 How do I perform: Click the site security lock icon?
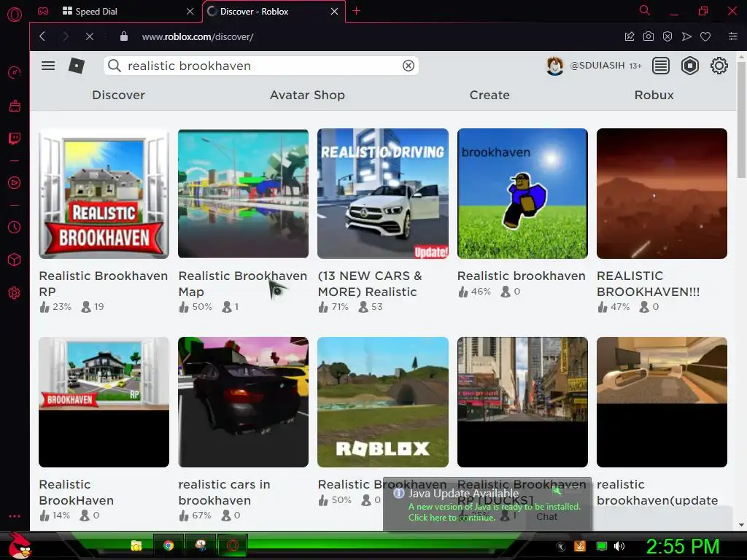click(x=124, y=36)
